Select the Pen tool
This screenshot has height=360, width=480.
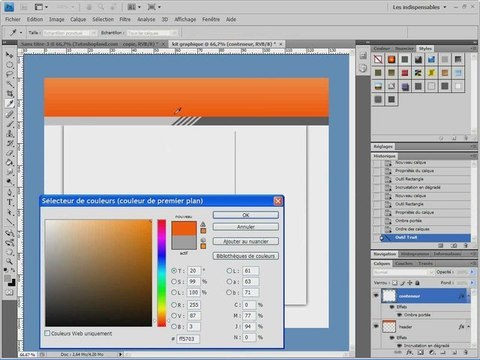coord(10,192)
